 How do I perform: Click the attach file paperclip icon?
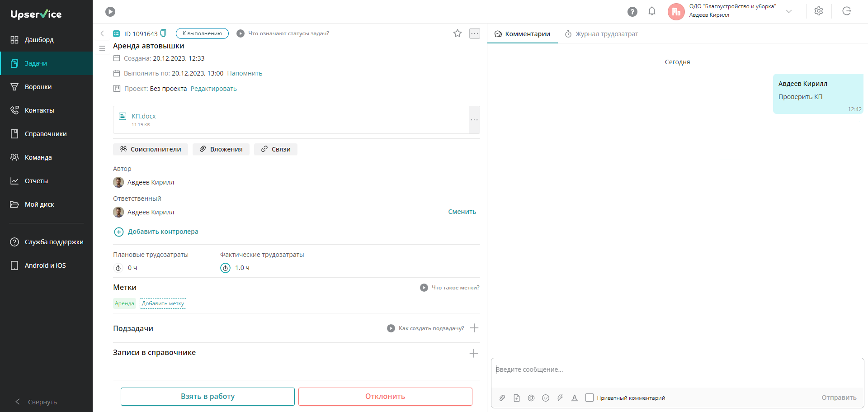pyautogui.click(x=502, y=398)
